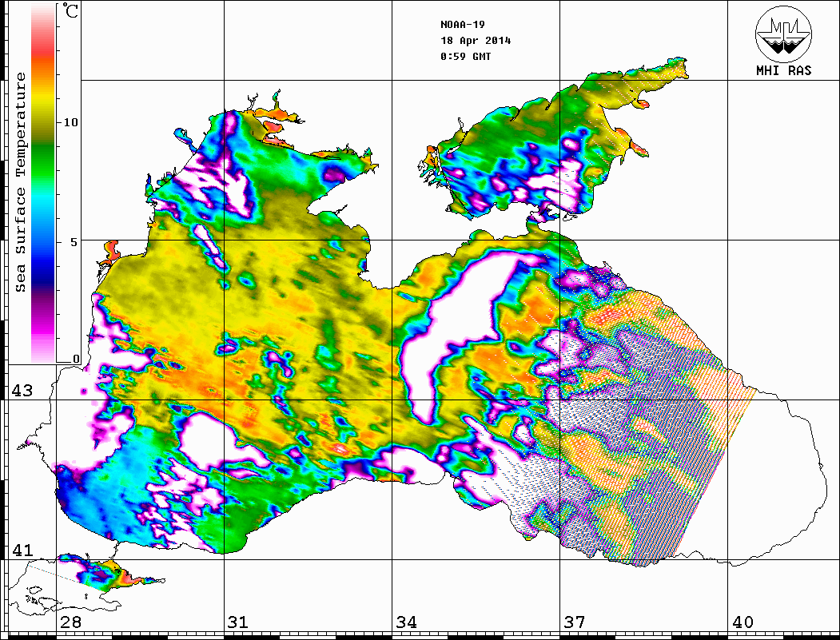Click latitude label '41'
The image size is (840, 640).
22,550
